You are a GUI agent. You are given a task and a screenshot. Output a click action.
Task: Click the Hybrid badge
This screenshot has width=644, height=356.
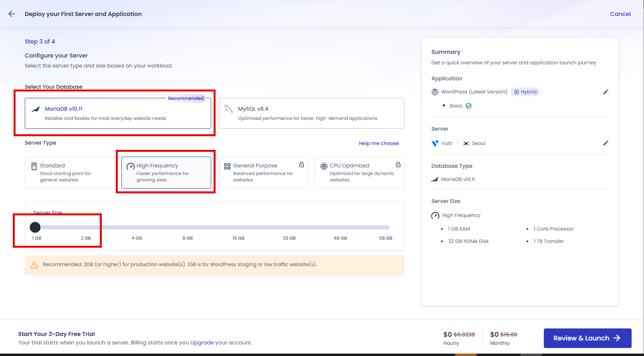(525, 92)
